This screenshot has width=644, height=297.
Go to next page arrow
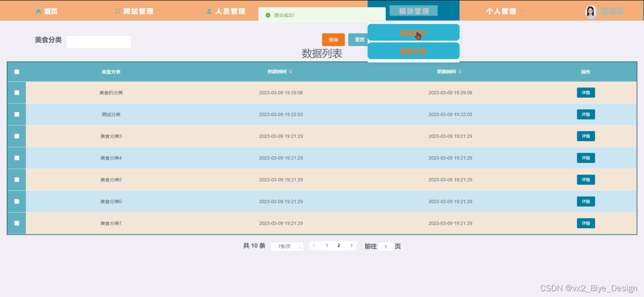tap(352, 246)
